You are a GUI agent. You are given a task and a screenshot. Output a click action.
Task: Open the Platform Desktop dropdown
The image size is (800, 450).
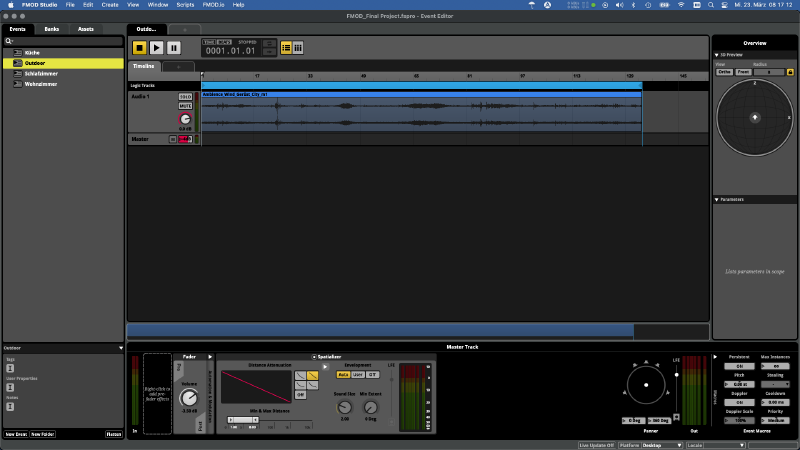pos(662,445)
